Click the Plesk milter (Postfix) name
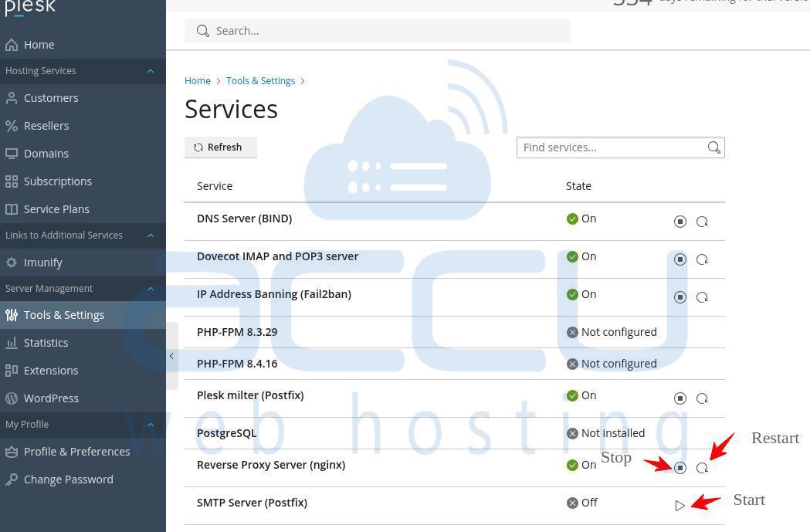 point(250,395)
